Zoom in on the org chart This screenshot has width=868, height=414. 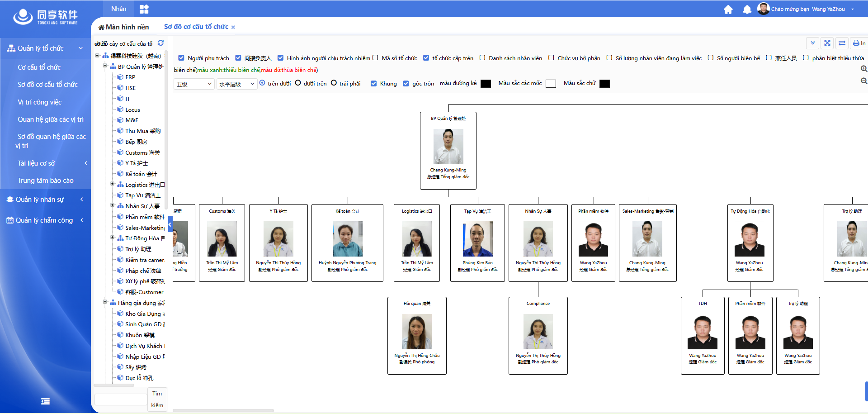point(864,69)
